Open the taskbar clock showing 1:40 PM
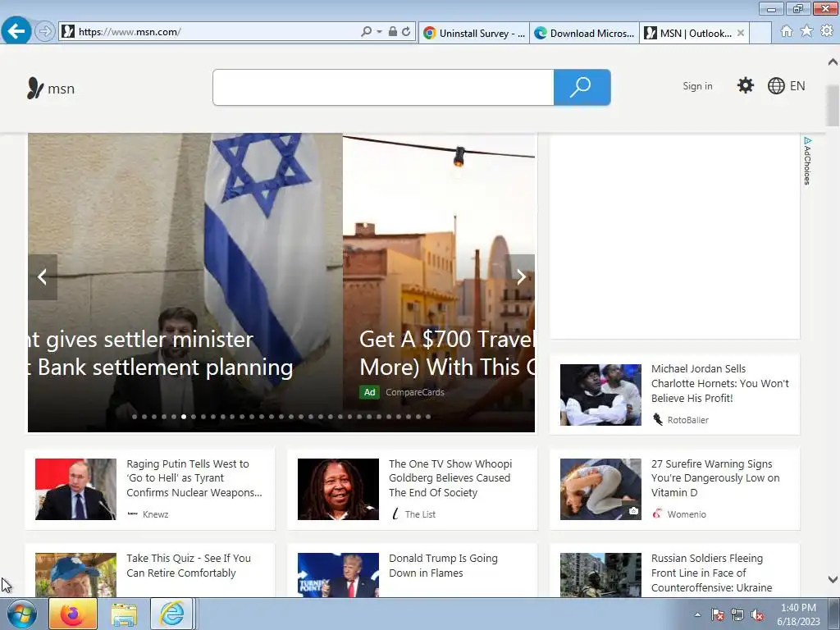Screen dimensions: 840x630 (798, 614)
